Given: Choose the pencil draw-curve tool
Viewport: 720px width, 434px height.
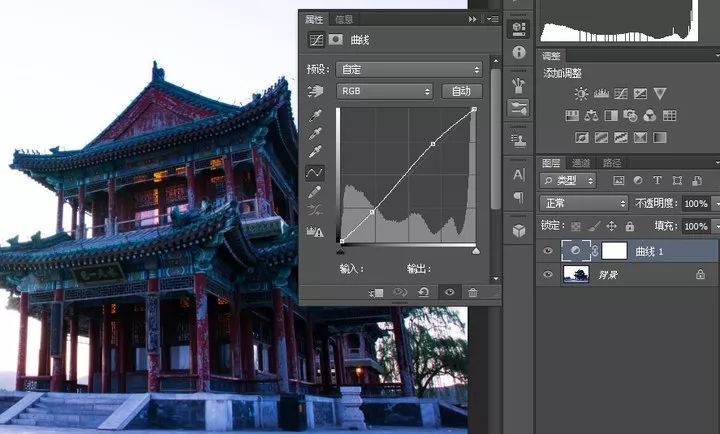Looking at the screenshot, I should 315,191.
